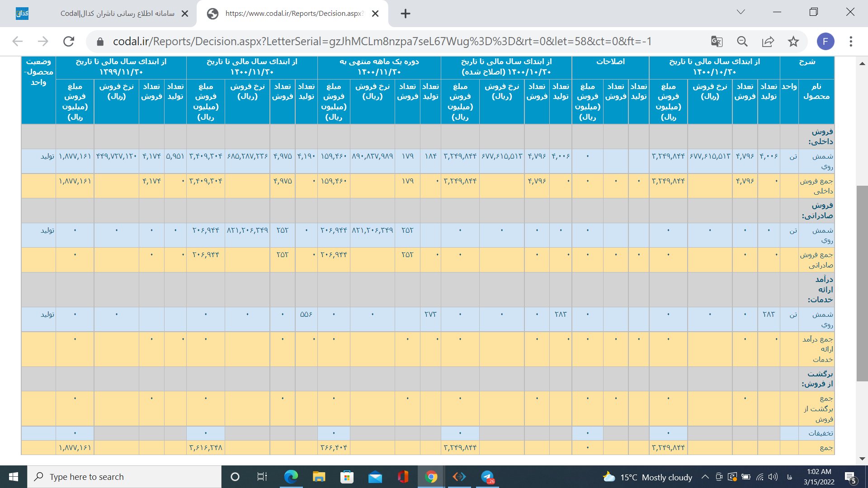The width and height of the screenshot is (868, 488).
Task: Click the vertical scrollbar thumb
Action: (x=862, y=283)
